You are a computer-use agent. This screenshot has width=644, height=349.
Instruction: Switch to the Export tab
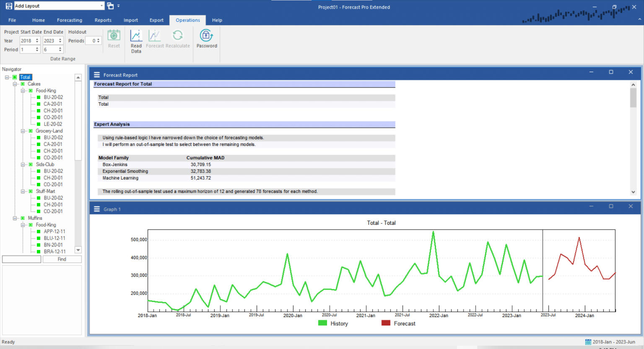(x=156, y=20)
